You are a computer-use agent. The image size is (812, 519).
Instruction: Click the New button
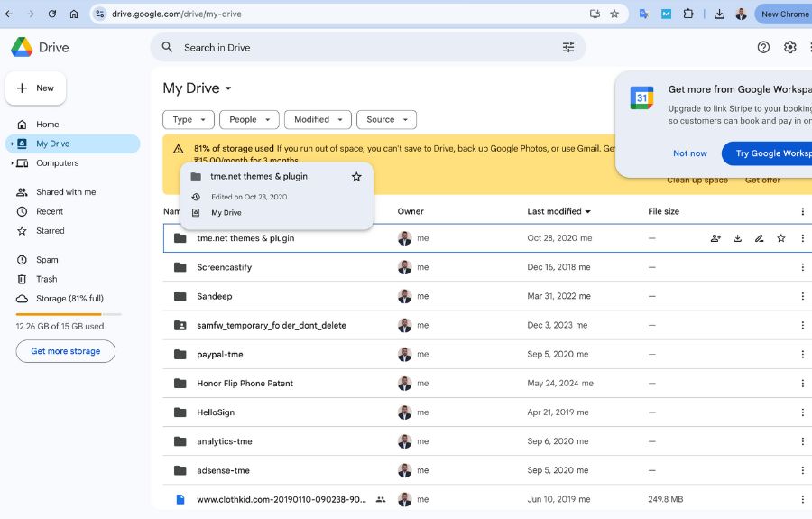[36, 88]
